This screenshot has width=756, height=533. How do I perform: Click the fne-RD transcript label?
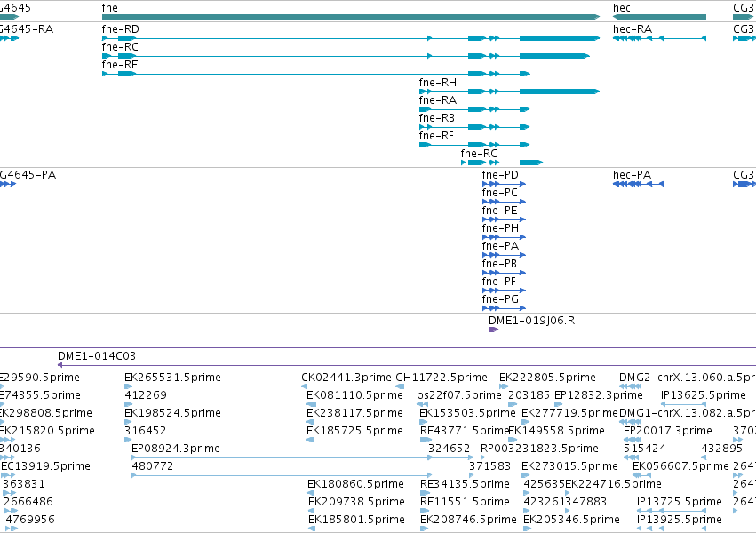[x=121, y=29]
